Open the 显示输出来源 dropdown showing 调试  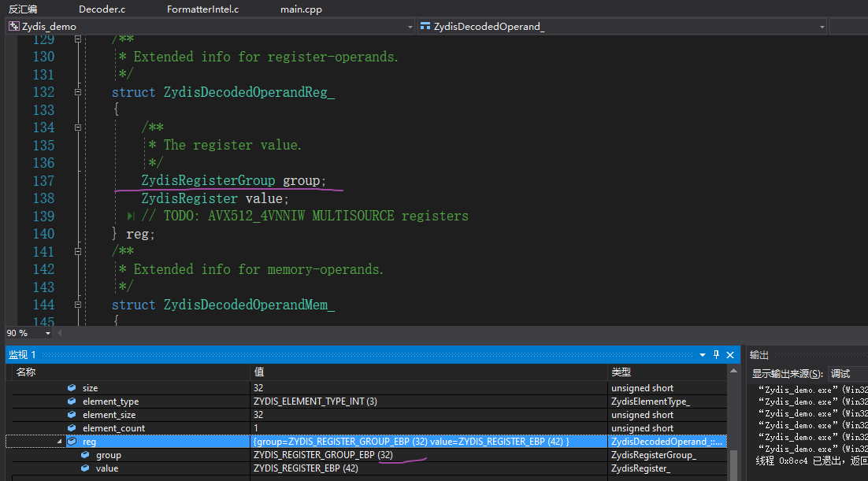click(x=848, y=374)
